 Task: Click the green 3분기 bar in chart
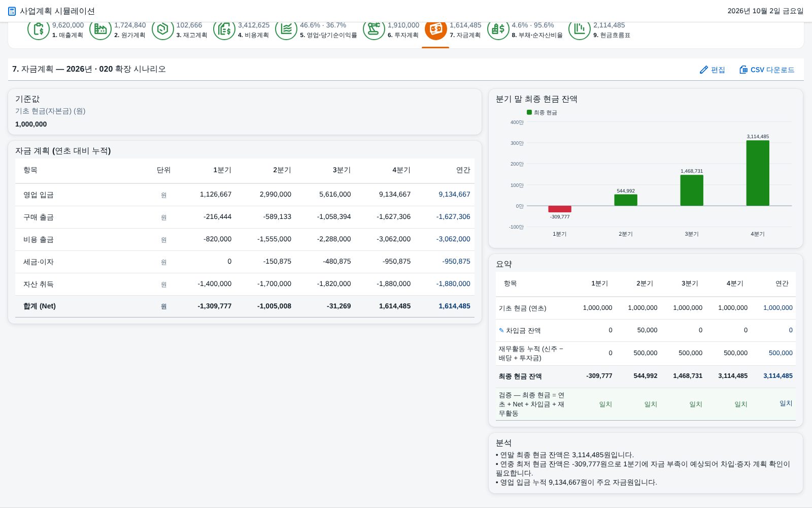tap(692, 190)
